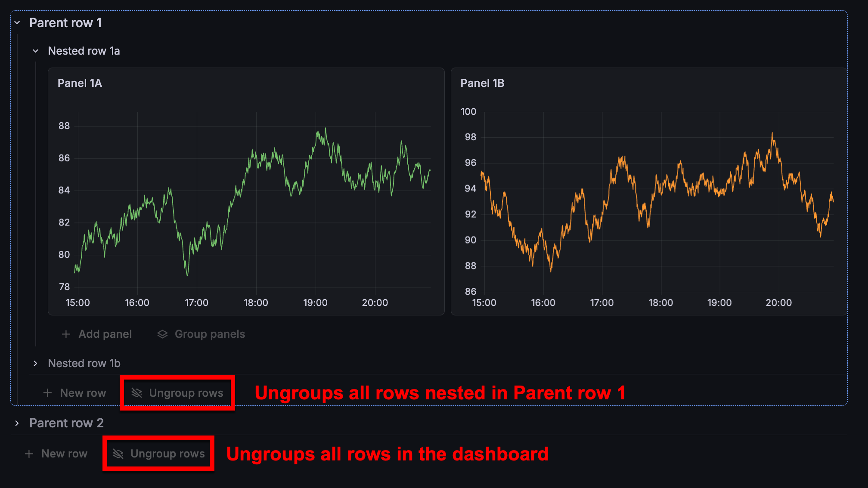This screenshot has width=868, height=488.
Task: Click the Nested row 1b row header
Action: 84,363
